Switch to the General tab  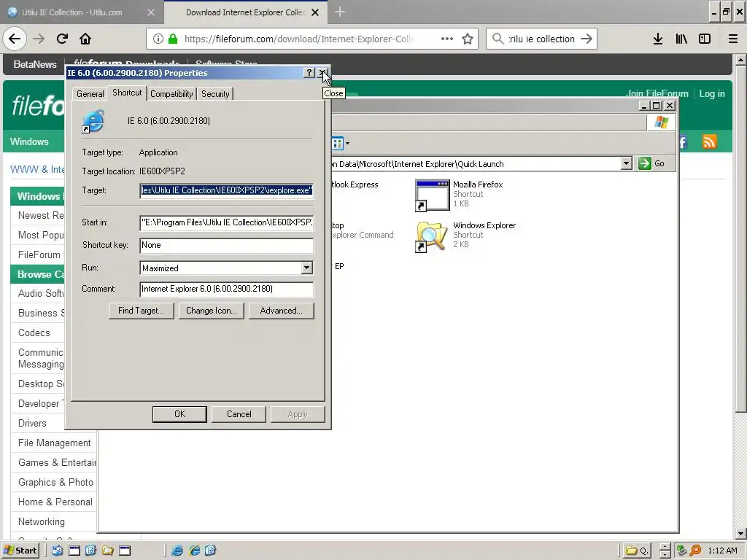(90, 94)
